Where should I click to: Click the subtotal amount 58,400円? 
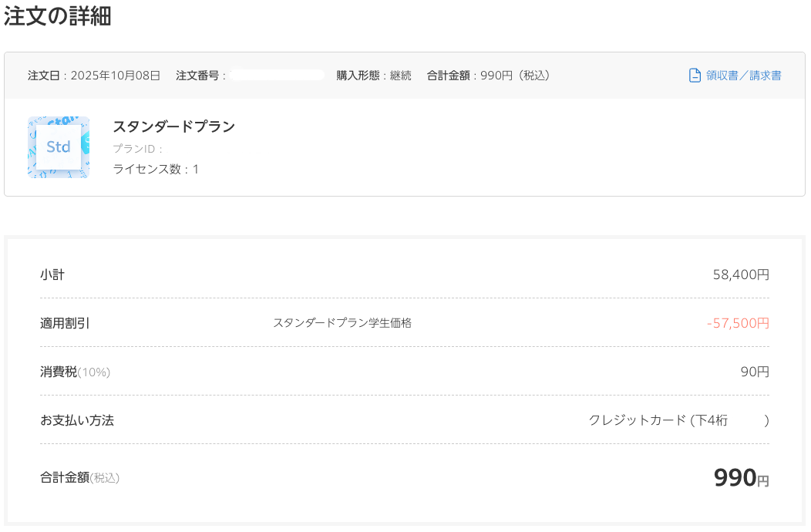[x=740, y=274]
